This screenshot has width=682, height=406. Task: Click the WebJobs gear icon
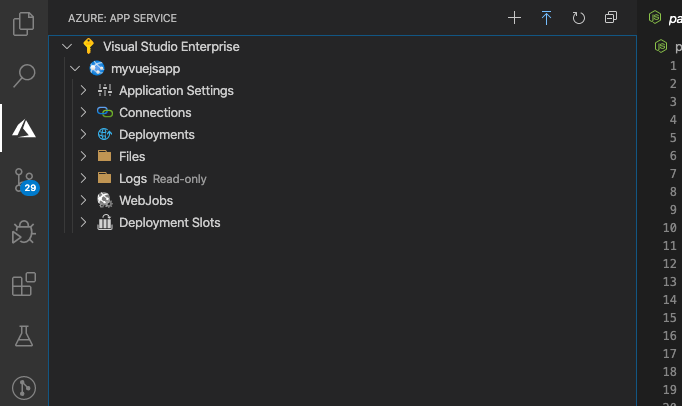tap(104, 200)
